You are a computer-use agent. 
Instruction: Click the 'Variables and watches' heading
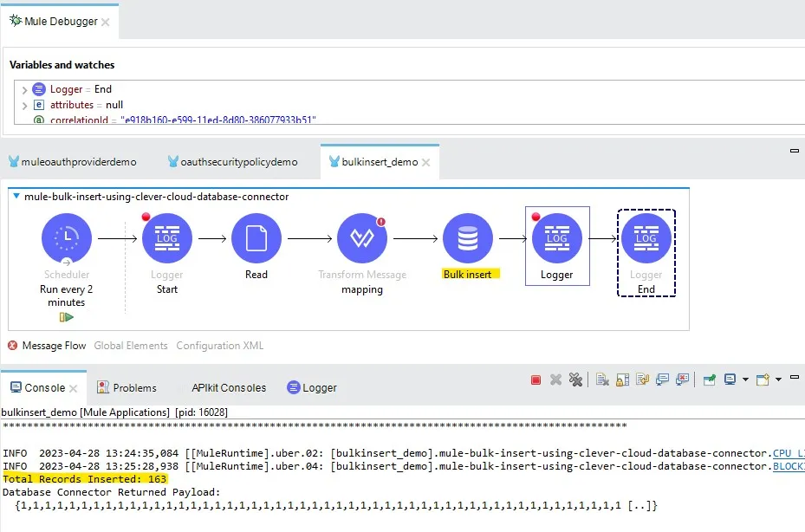coord(62,65)
